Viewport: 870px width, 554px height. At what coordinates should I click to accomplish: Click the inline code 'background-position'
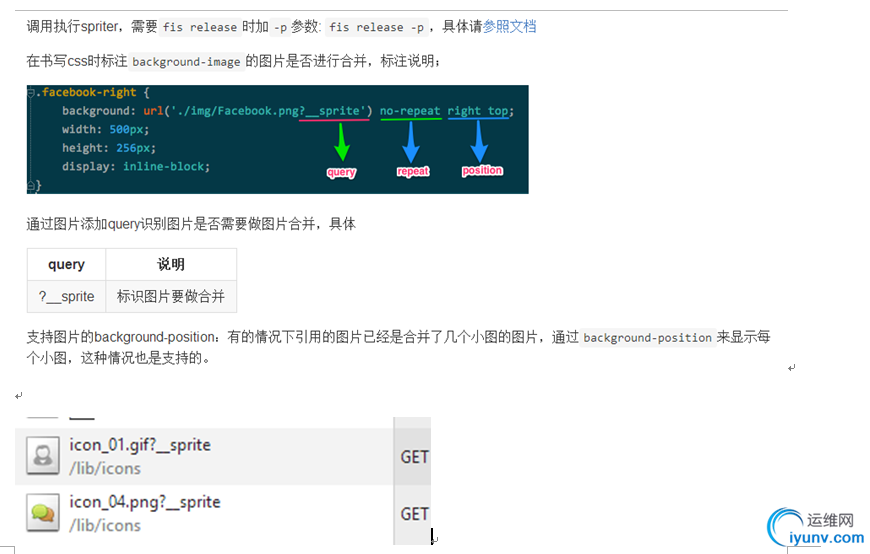coord(647,338)
